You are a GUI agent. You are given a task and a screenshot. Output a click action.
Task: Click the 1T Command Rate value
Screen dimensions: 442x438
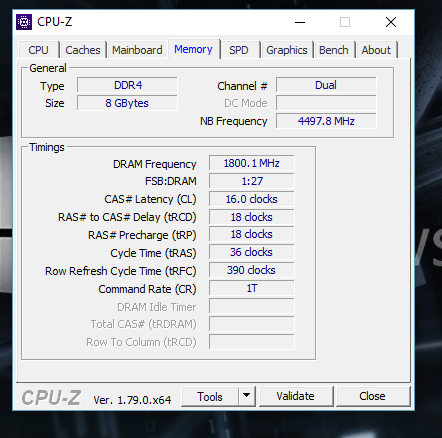[x=252, y=288]
